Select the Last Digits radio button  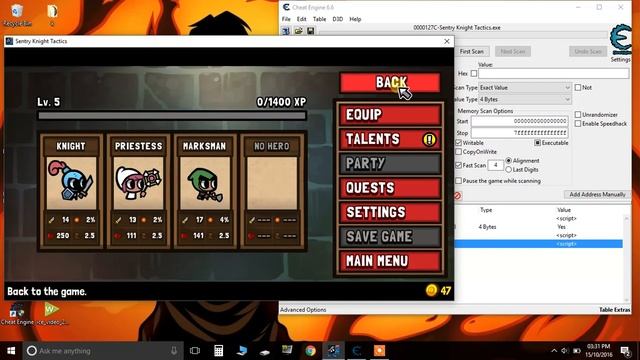pos(509,169)
